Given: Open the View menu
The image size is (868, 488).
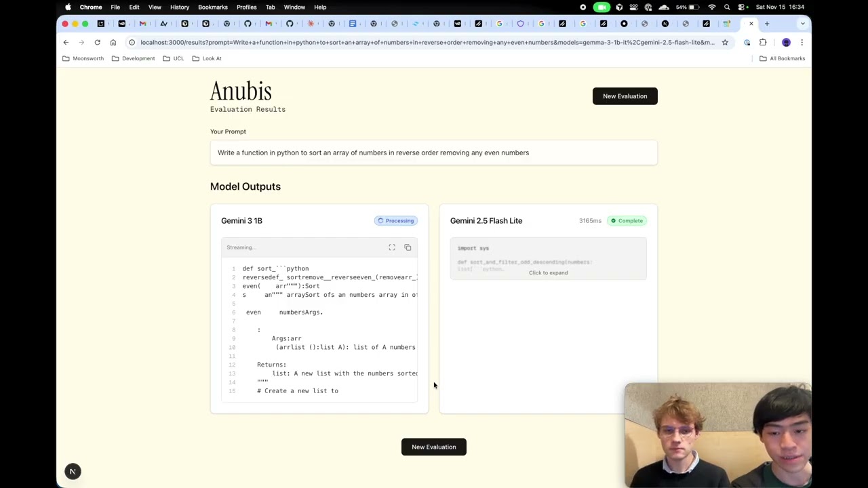Looking at the screenshot, I should [x=155, y=7].
